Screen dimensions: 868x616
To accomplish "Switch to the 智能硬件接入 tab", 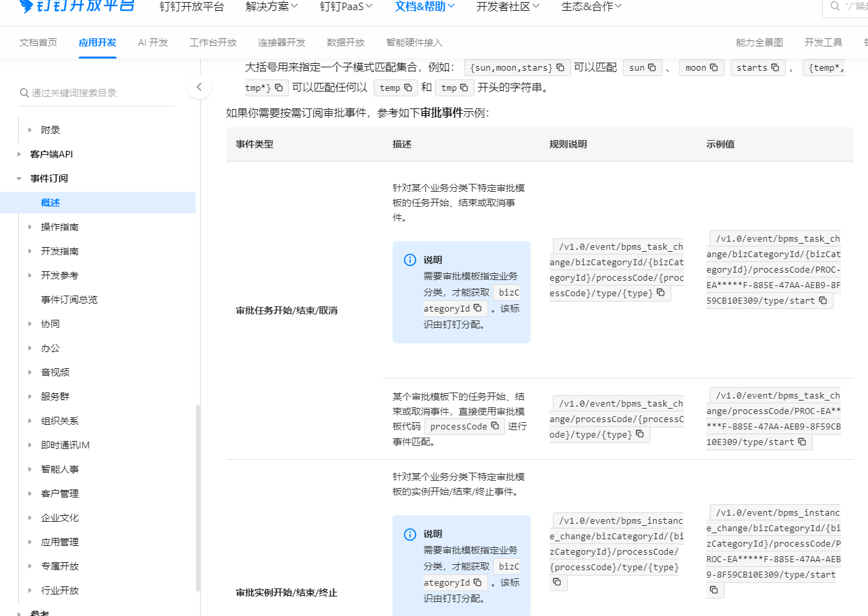I will pos(414,42).
